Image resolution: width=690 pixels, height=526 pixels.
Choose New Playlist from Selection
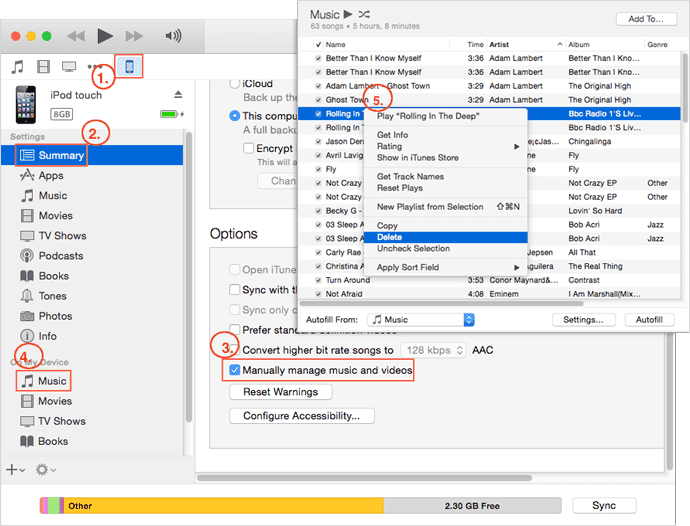coord(445,207)
